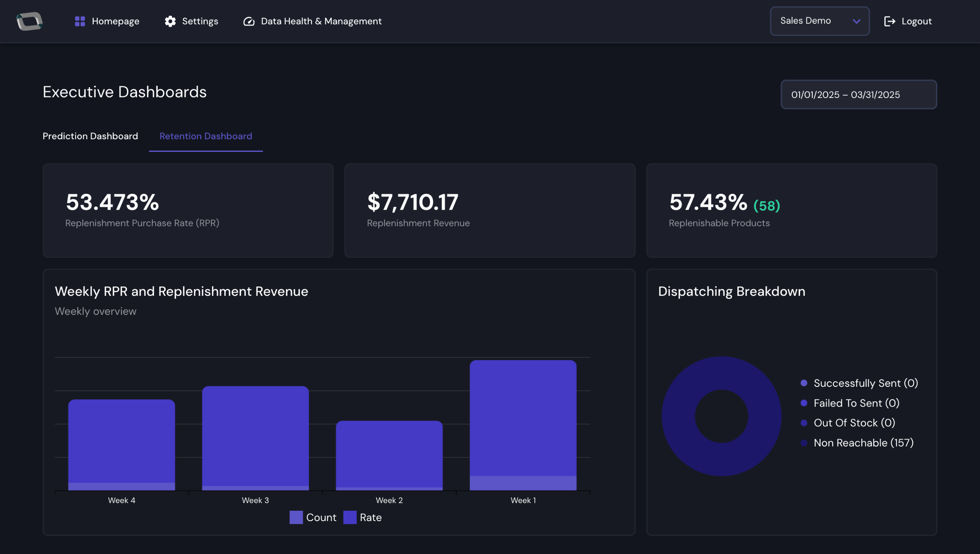Click the Data Health gauge icon
This screenshot has height=554, width=980.
point(249,21)
